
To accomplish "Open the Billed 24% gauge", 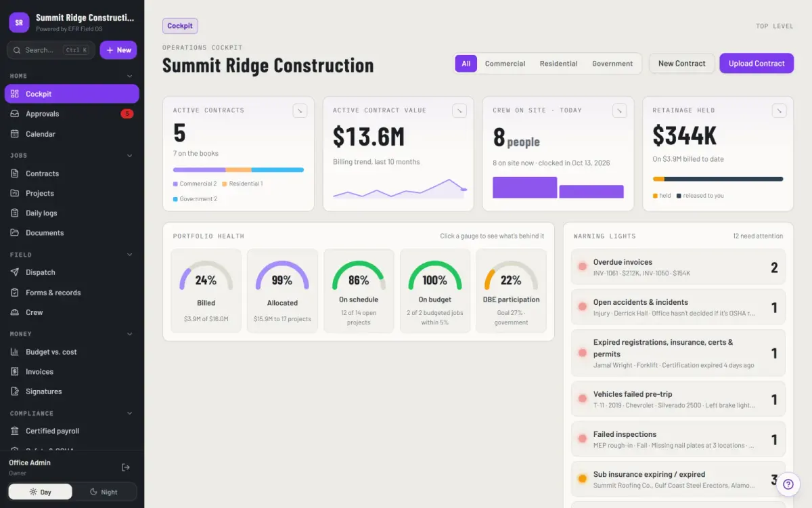I will pyautogui.click(x=206, y=291).
